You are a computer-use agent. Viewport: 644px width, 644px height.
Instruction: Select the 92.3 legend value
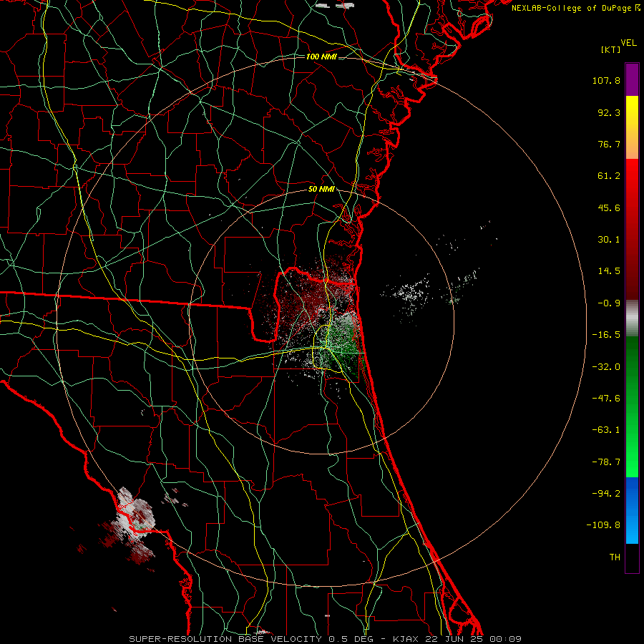pos(609,112)
